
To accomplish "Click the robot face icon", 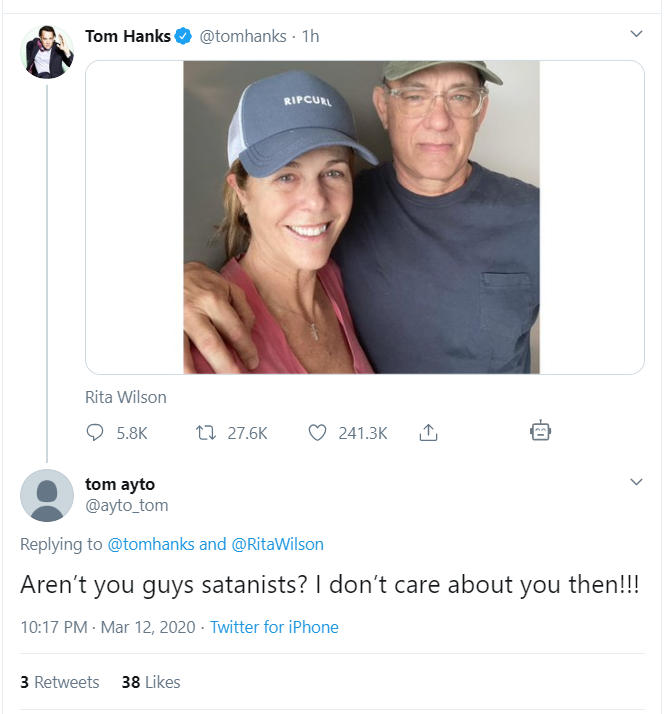I will click(x=540, y=432).
